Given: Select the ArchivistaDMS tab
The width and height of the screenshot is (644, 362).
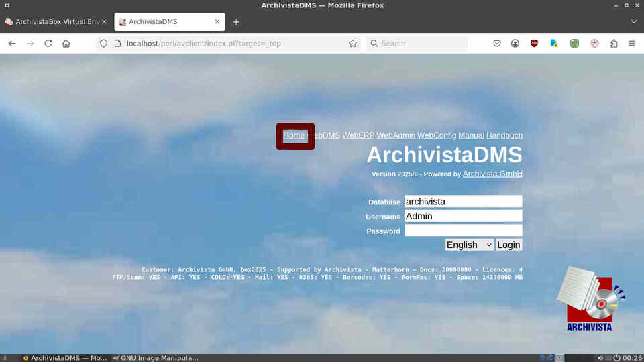Looking at the screenshot, I should (170, 21).
